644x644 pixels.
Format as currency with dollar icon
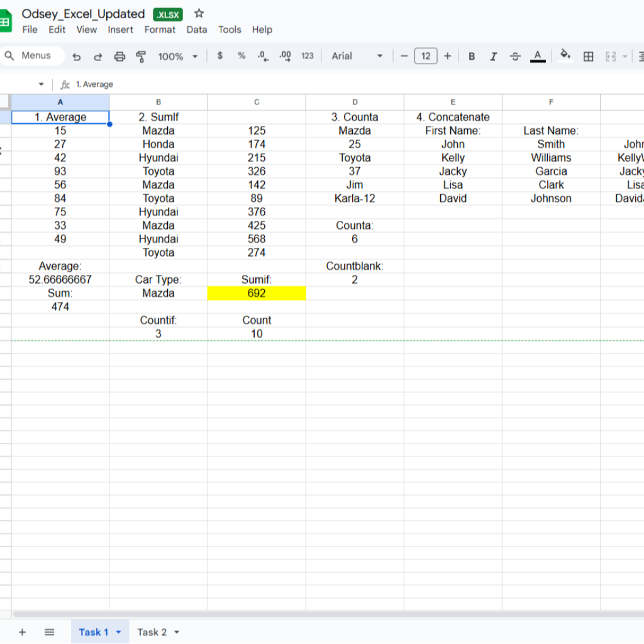click(219, 56)
